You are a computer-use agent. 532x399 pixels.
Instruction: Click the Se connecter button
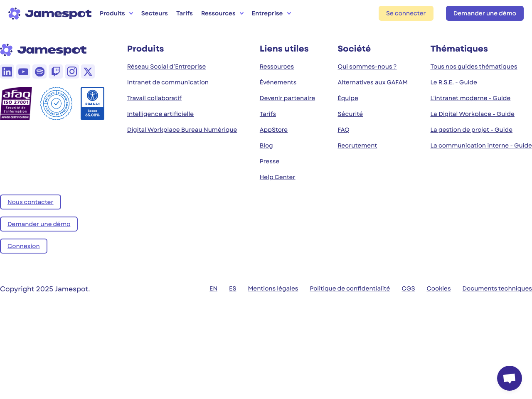tap(406, 13)
